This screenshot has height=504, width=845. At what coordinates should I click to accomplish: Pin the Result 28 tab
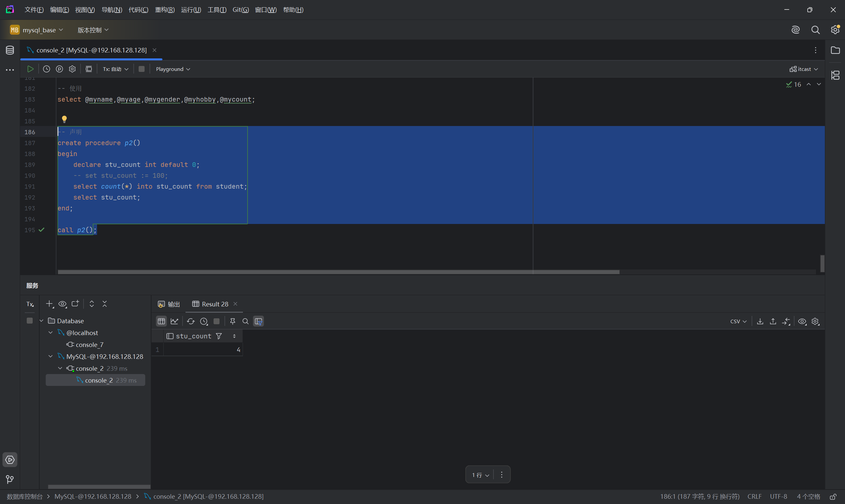pos(233,321)
